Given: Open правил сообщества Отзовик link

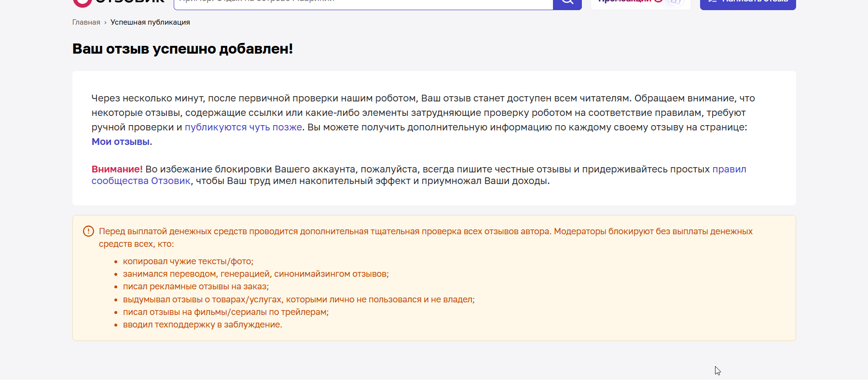Looking at the screenshot, I should (729, 170).
